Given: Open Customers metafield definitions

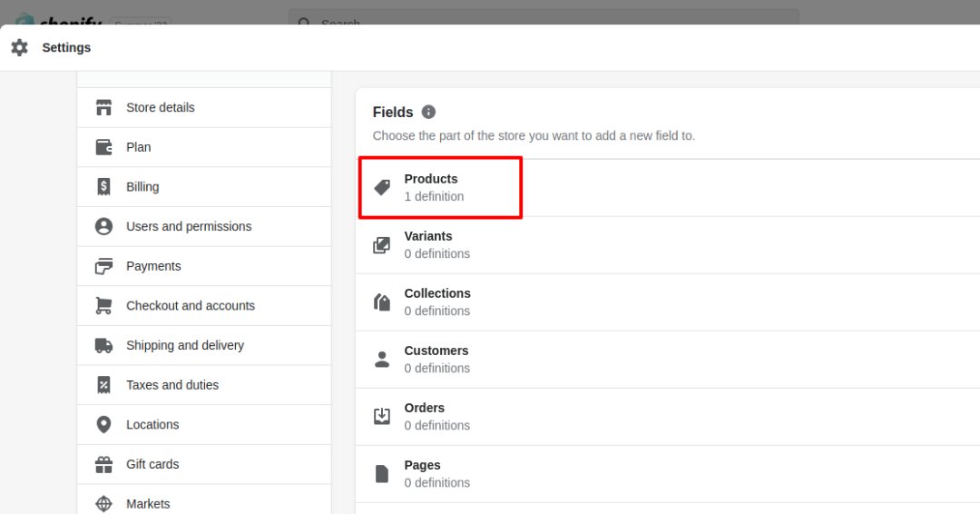Looking at the screenshot, I should (668, 360).
